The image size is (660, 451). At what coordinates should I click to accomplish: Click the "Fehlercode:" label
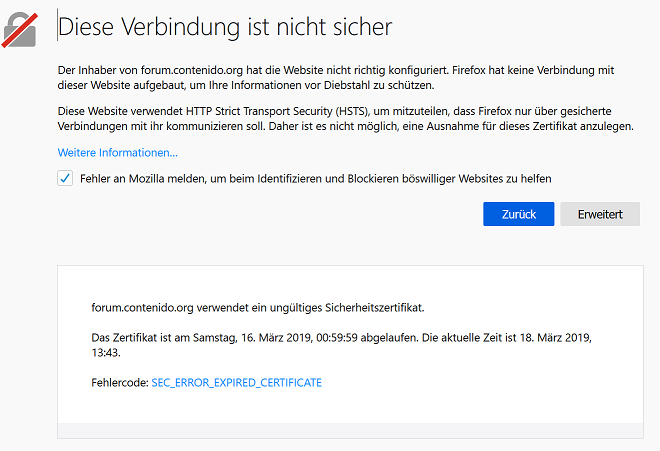pyautogui.click(x=119, y=383)
